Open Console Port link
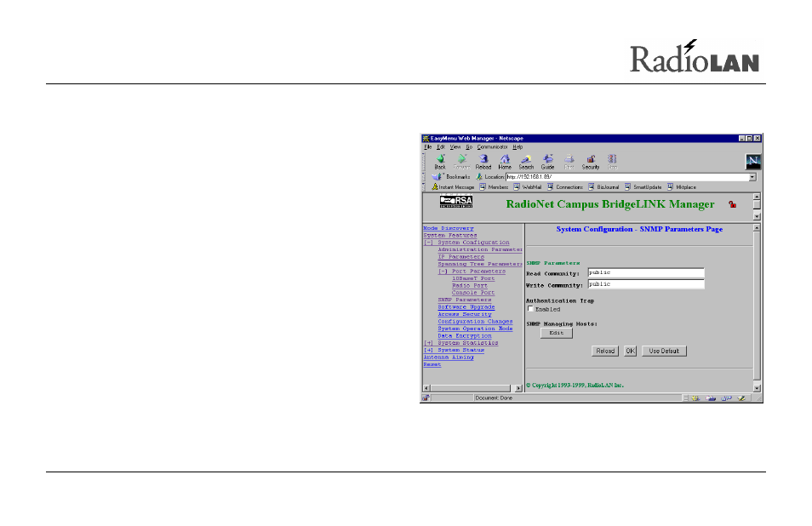 click(x=473, y=293)
